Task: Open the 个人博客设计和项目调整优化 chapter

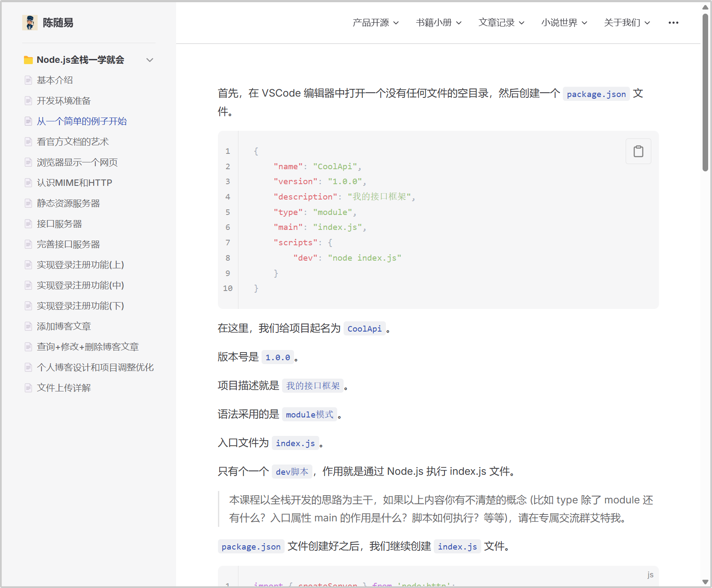Action: [x=95, y=367]
